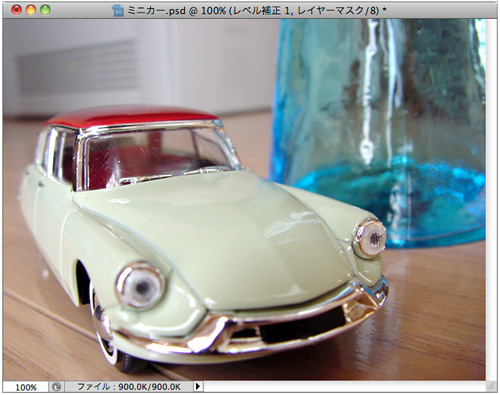Click the resize grip at the window corner

click(490, 386)
